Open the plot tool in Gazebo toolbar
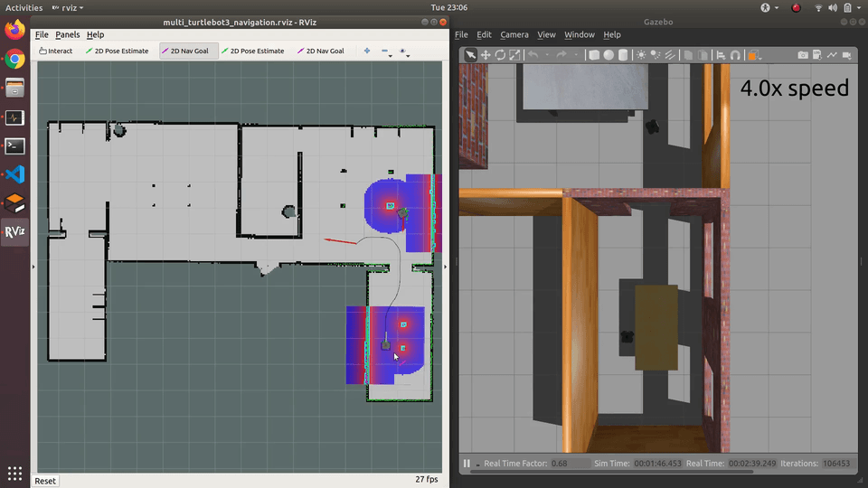This screenshot has height=488, width=868. 832,55
